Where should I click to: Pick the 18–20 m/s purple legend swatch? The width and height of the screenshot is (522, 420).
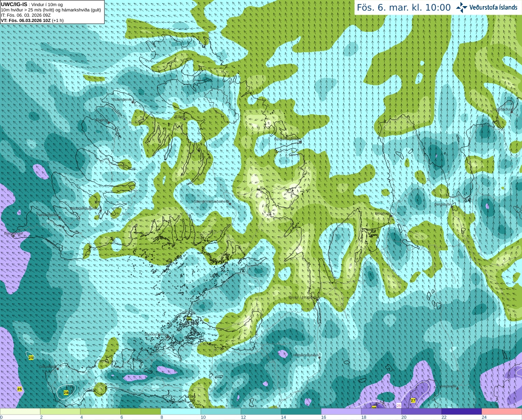coord(381,411)
